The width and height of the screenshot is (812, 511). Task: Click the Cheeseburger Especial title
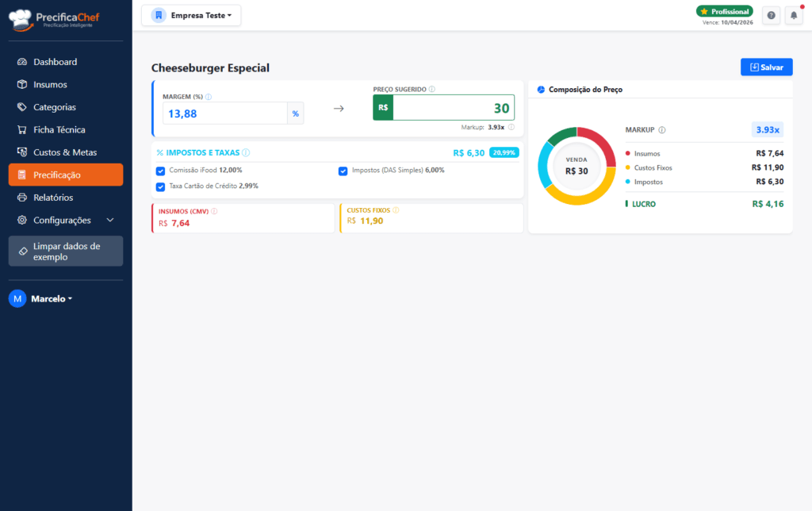[210, 68]
